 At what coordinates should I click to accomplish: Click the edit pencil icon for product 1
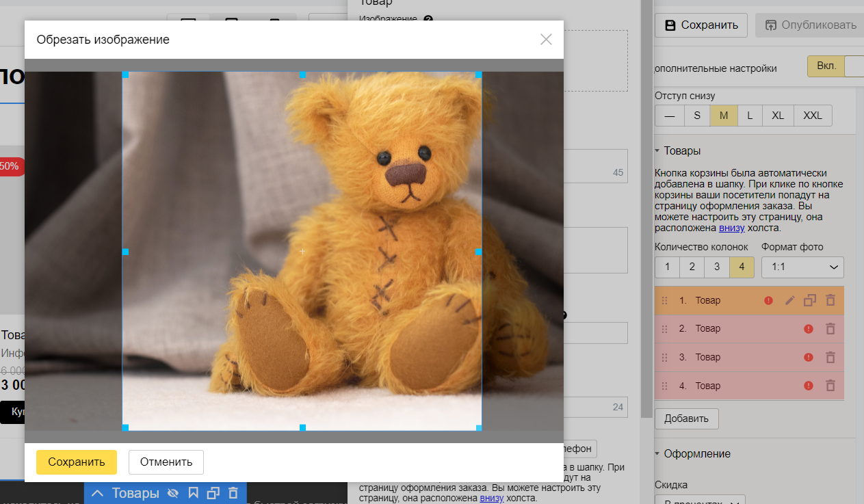[x=789, y=300]
